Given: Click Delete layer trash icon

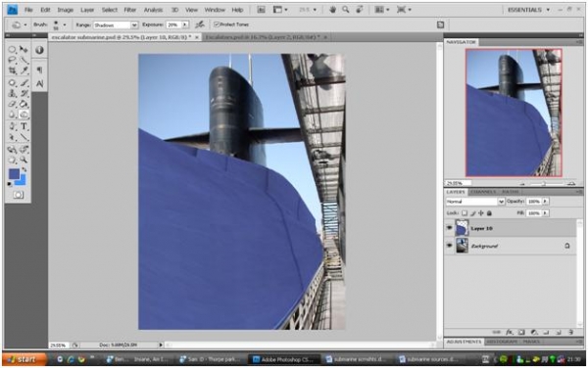Looking at the screenshot, I should [x=570, y=332].
